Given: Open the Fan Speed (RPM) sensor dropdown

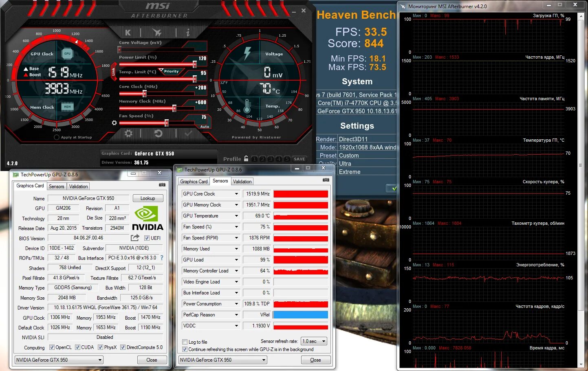Looking at the screenshot, I should pos(236,238).
